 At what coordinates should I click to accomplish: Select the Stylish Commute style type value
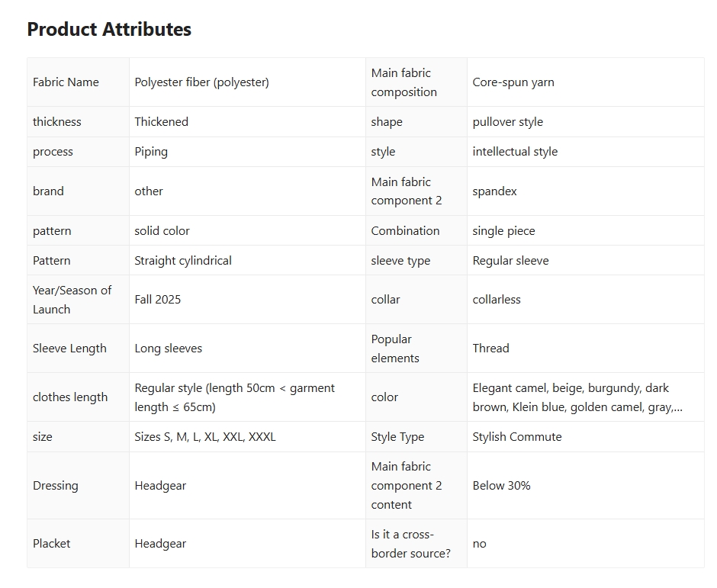pos(516,437)
